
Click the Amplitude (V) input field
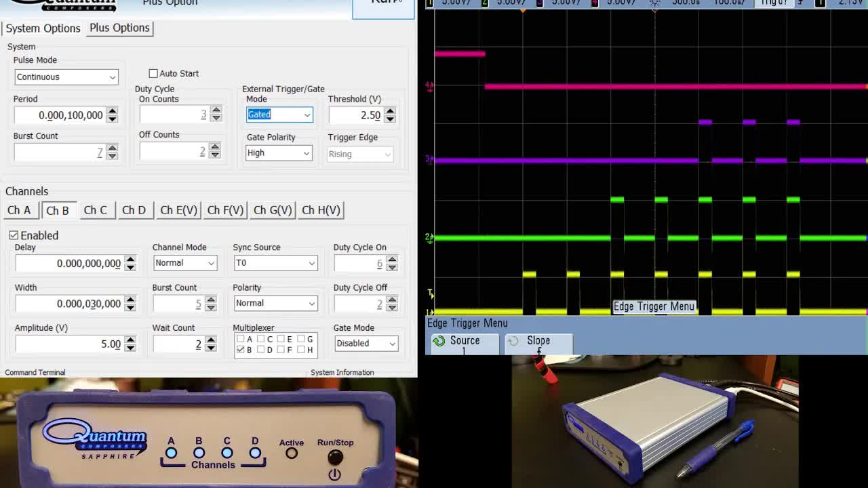click(x=69, y=344)
